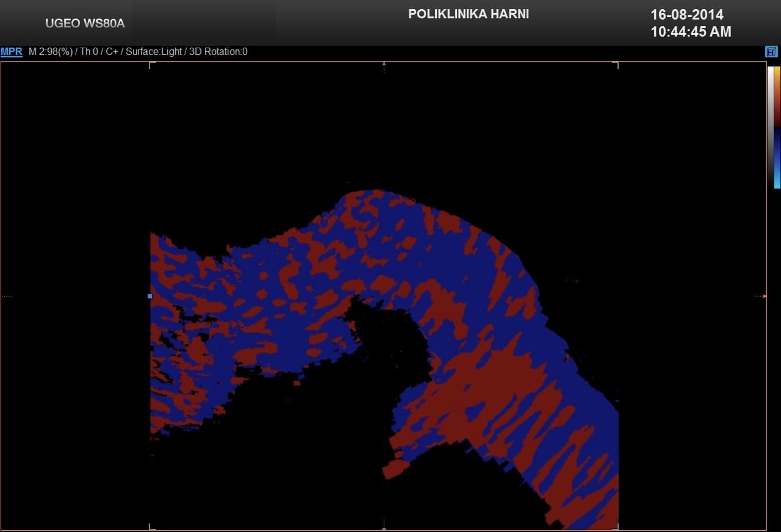Click the M 2:98(%) parameter
The width and height of the screenshot is (781, 532).
click(x=52, y=52)
